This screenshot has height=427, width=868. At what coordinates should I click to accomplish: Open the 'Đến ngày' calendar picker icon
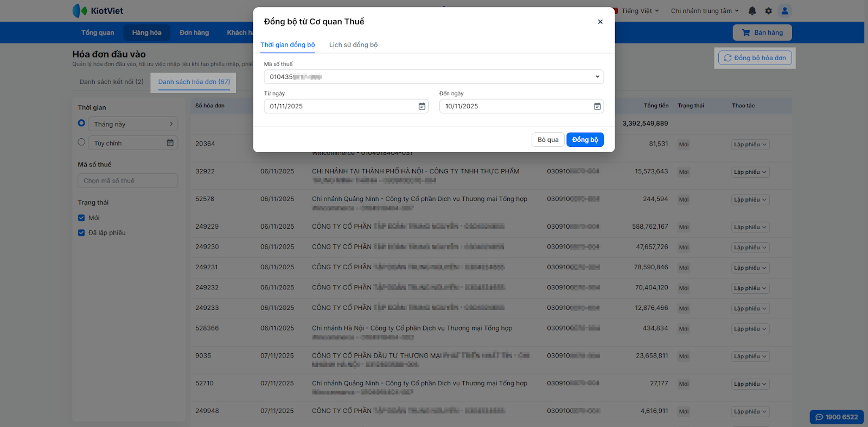click(597, 106)
